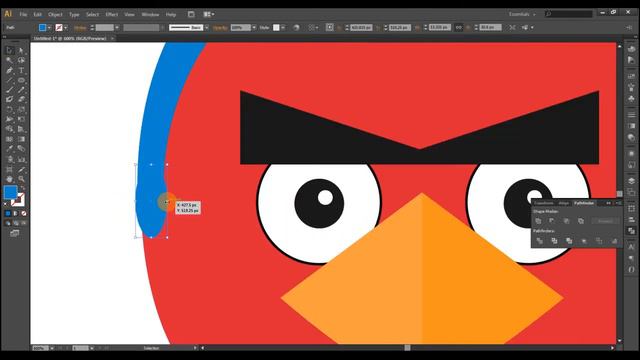Open fill color dropdown in control bar
Screen dimensions: 640x360
tap(49, 28)
